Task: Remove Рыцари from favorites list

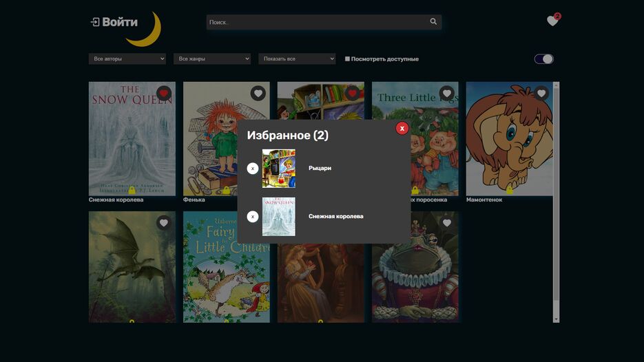Action: coord(253,169)
